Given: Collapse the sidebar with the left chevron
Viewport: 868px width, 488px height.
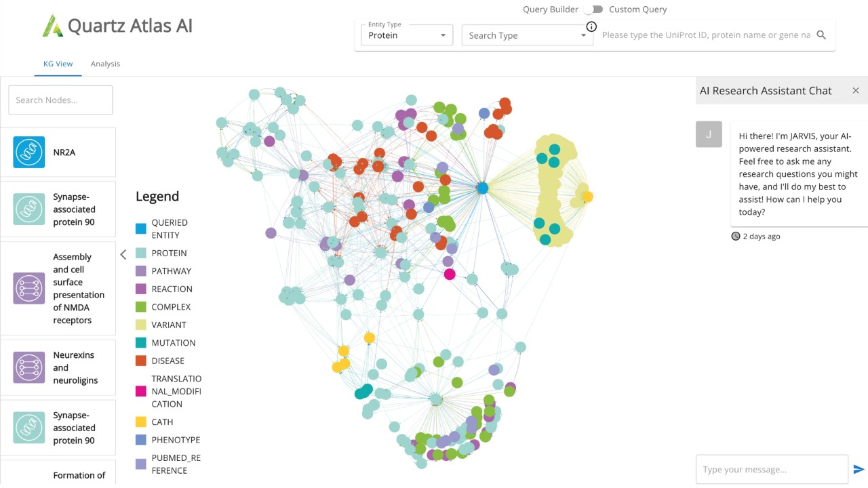Looking at the screenshot, I should pos(123,254).
